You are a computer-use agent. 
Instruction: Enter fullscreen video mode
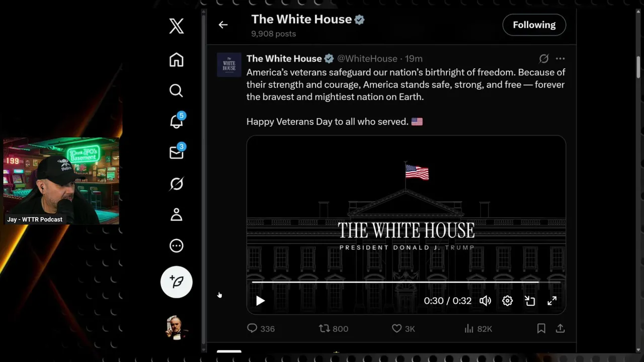click(x=552, y=301)
